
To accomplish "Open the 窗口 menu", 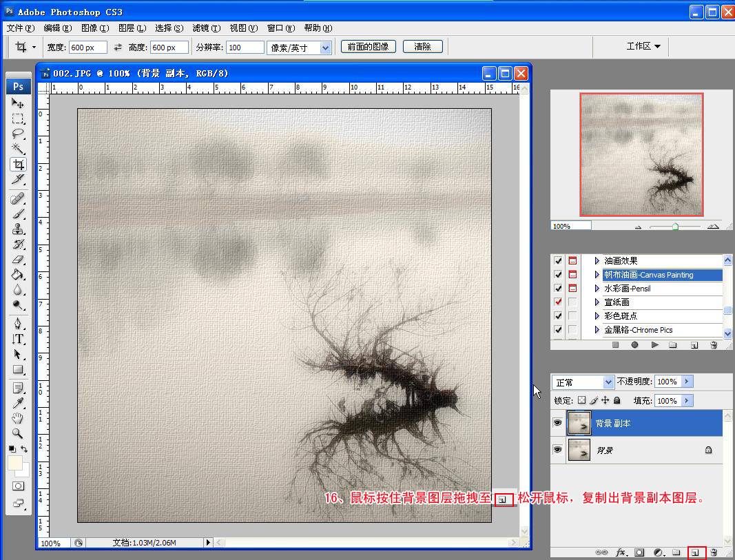I will (x=281, y=28).
